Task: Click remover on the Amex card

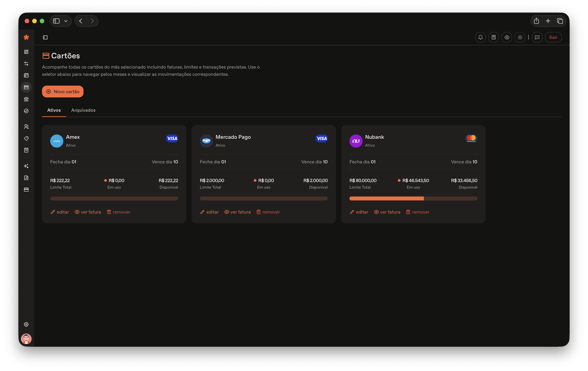Action: point(118,212)
